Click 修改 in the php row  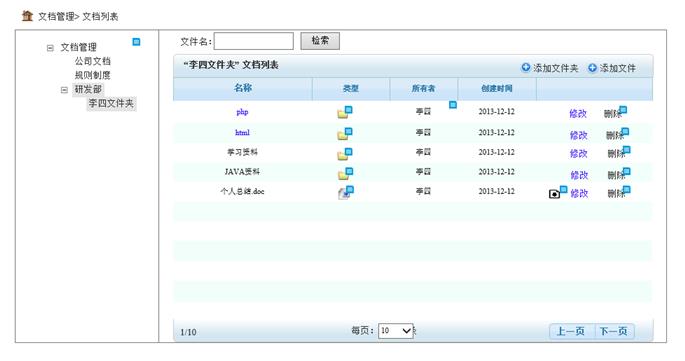[578, 114]
